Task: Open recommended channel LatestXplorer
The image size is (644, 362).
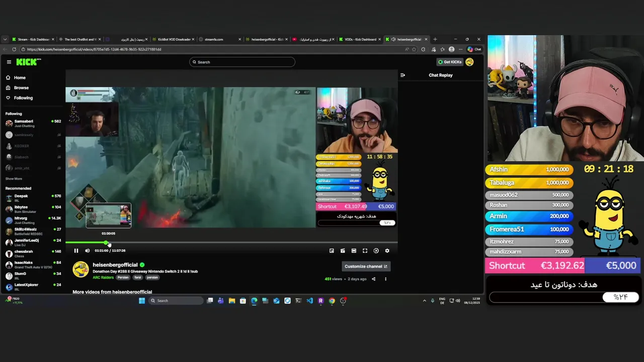Action: [x=33, y=287]
